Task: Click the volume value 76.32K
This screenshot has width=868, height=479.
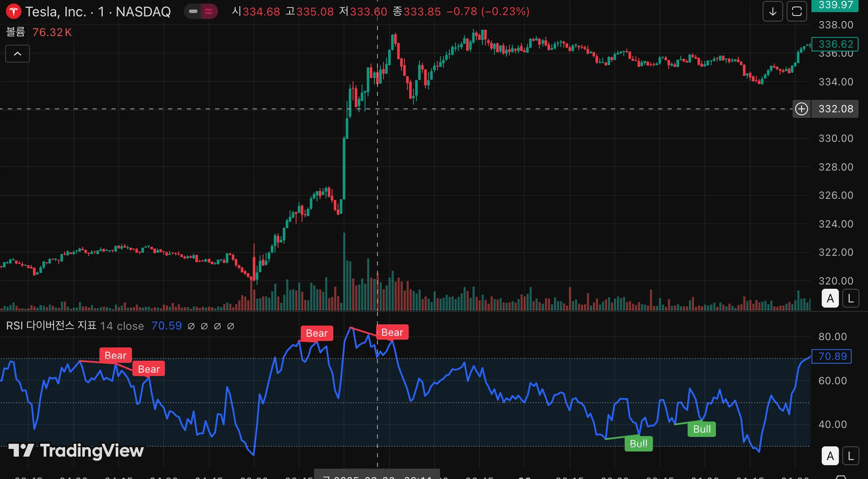Action: coord(52,32)
